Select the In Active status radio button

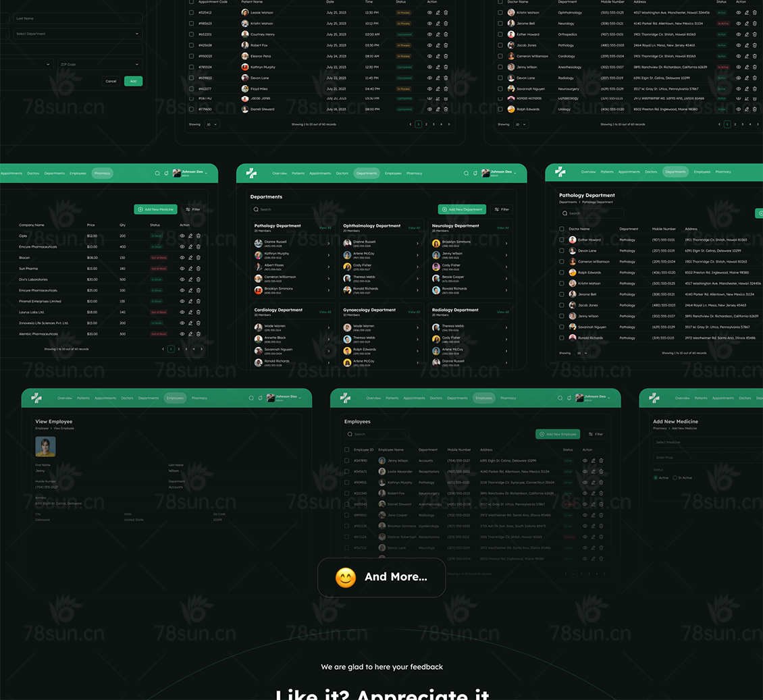[x=676, y=478]
